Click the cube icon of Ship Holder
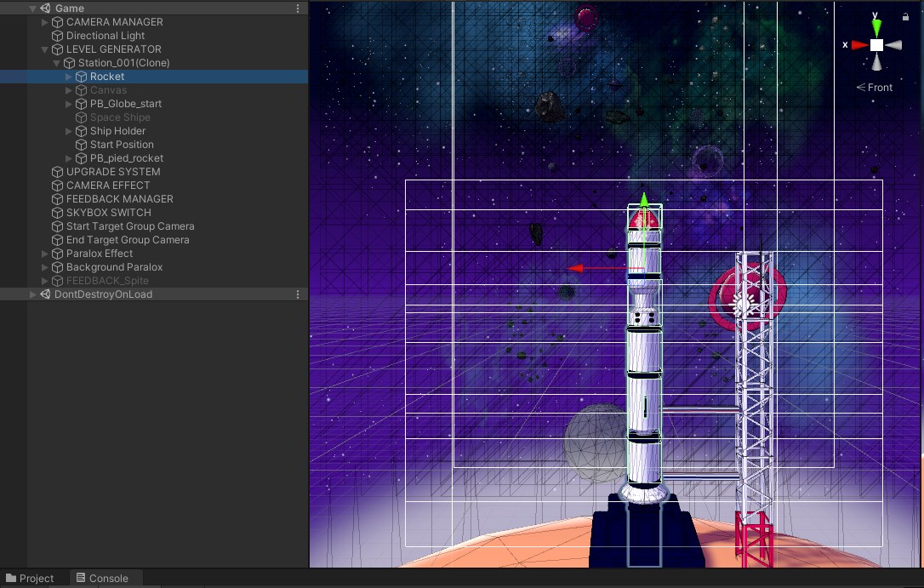The image size is (924, 588). [81, 131]
